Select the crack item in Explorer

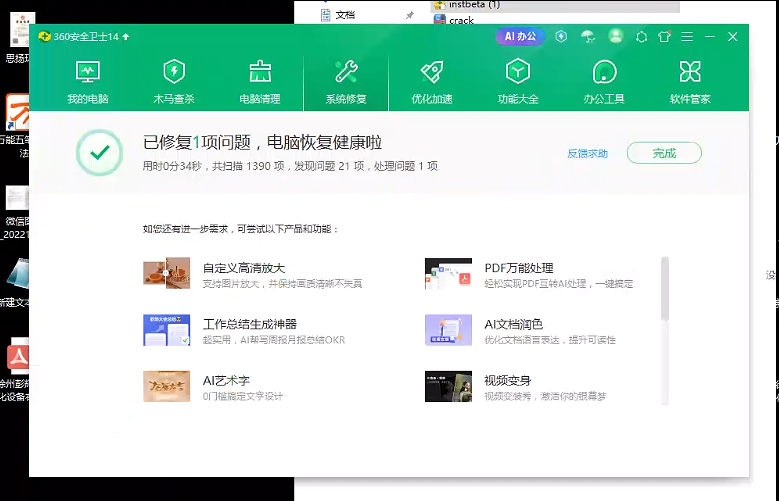click(461, 20)
